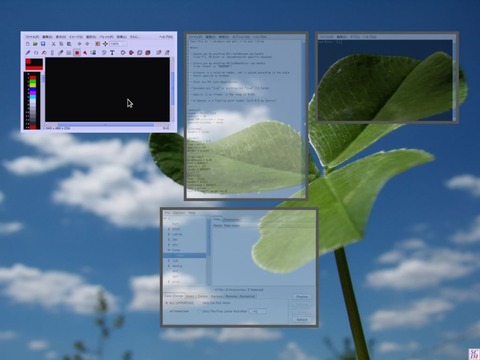Select the Smudge tool
Image resolution: width=480 pixels, height=360 pixels.
click(x=61, y=53)
